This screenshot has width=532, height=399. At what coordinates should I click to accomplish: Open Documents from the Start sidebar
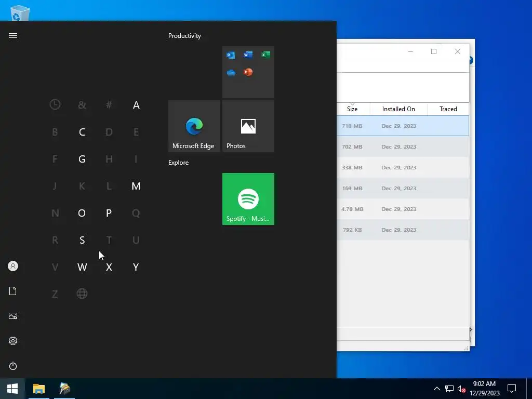coord(13,291)
